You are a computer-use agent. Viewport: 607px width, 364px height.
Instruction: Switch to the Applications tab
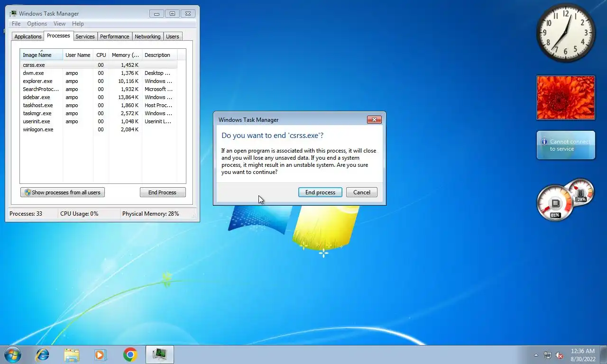point(28,36)
